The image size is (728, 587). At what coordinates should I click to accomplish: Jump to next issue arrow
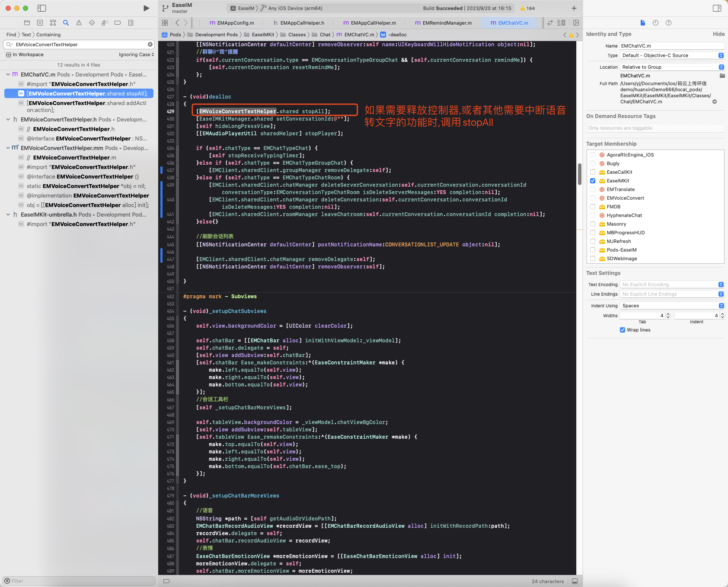577,35
